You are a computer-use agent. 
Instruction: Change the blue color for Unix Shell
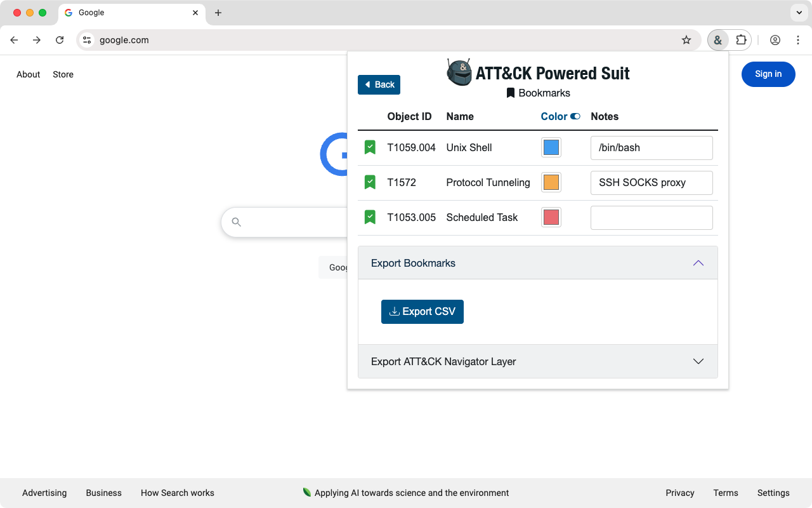click(x=551, y=147)
